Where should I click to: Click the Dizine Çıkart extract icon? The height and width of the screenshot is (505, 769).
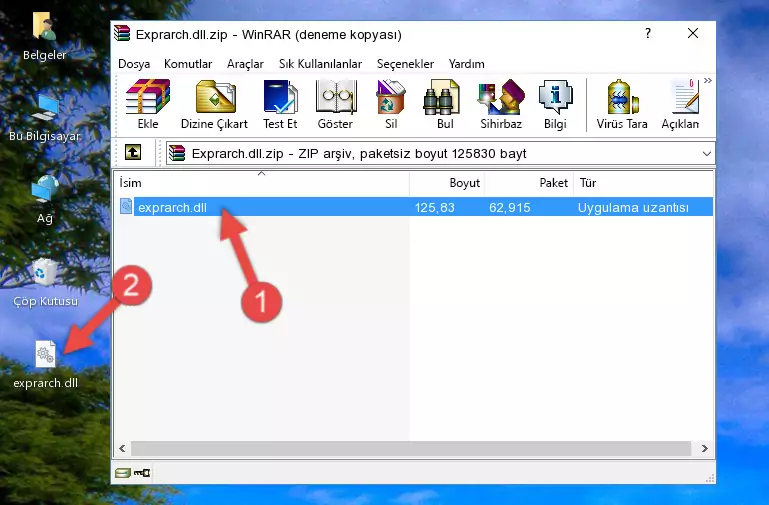214,104
